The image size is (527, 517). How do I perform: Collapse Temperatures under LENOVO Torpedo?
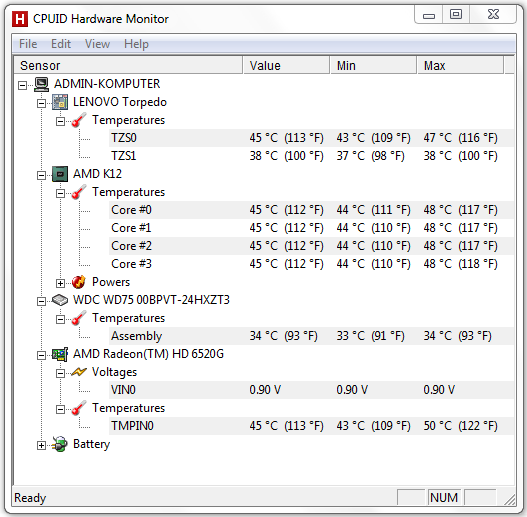[x=60, y=121]
